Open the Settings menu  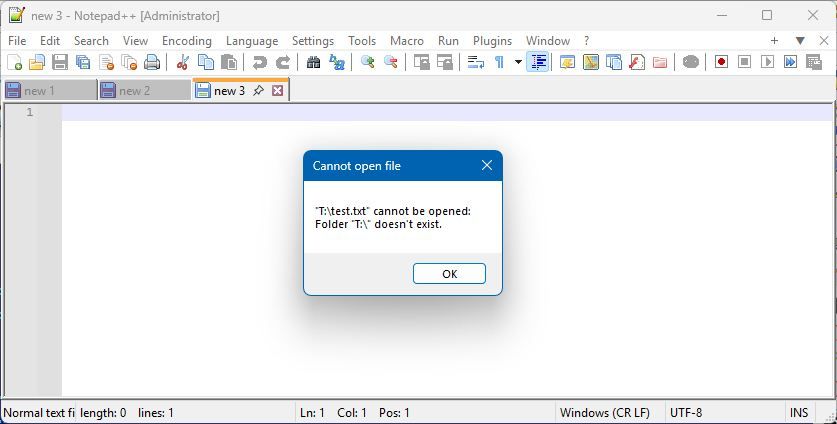[313, 41]
